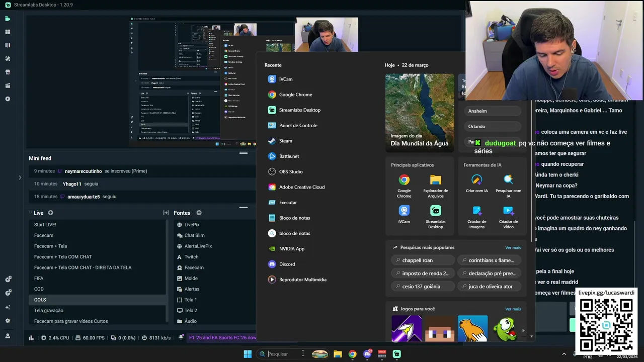Click Ver mais for Pesquisas mais populares
This screenshot has height=362, width=644.
point(513,248)
